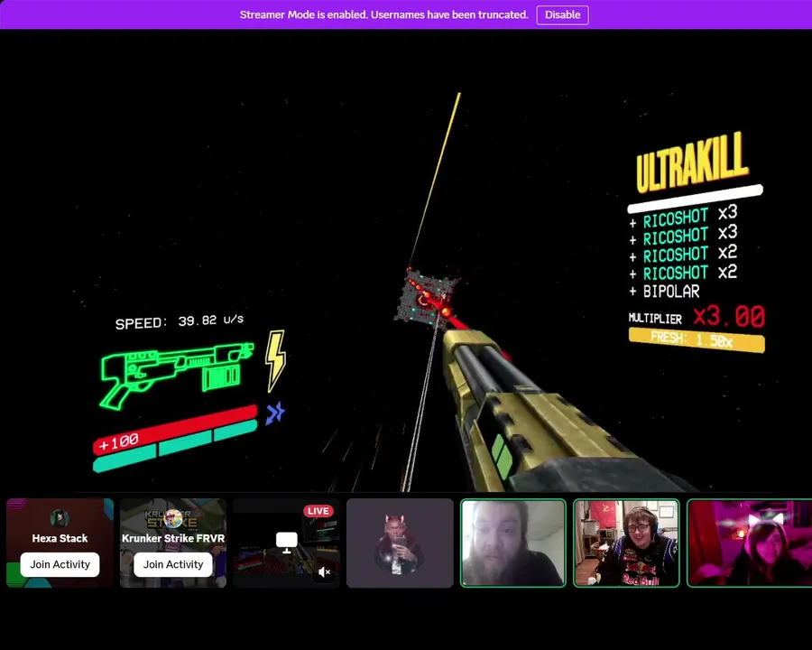The image size is (812, 650).
Task: Click the Streamer Mode enabled message
Action: pos(383,15)
